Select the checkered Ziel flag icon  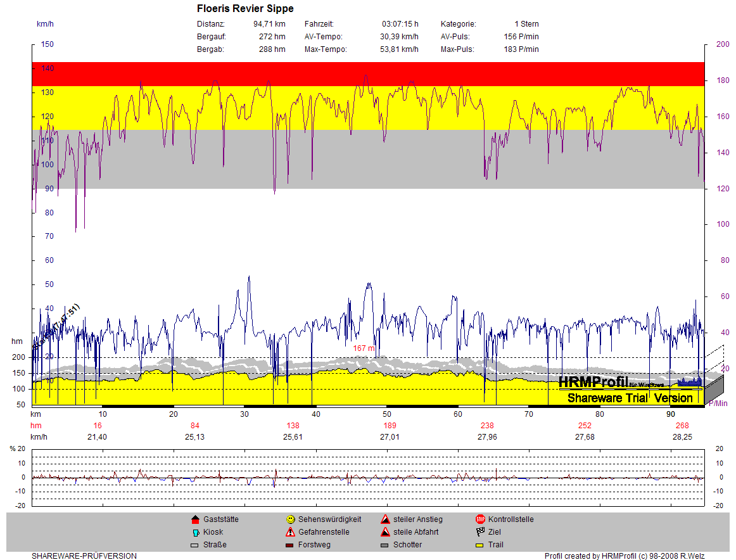pos(480,532)
